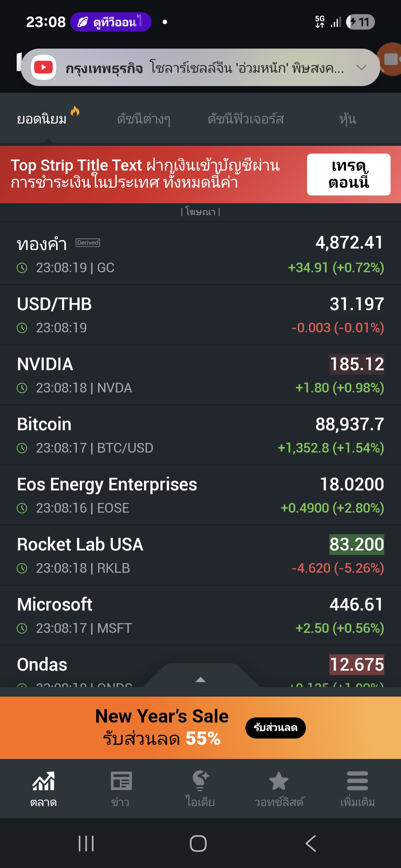Open the Markets (ตลาด) chart icon
The height and width of the screenshot is (868, 401).
pyautogui.click(x=43, y=781)
